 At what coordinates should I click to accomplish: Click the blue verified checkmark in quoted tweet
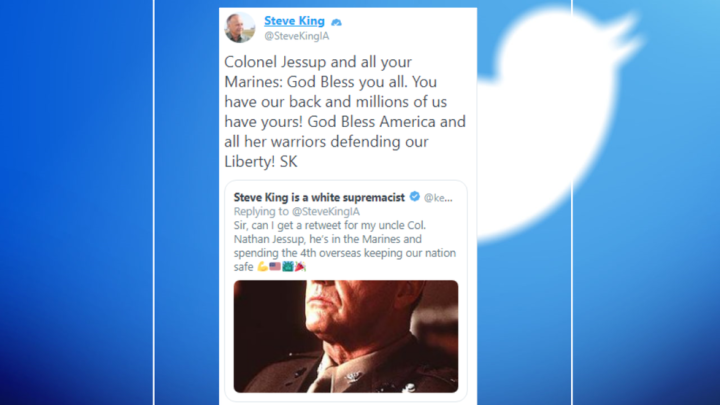click(415, 197)
